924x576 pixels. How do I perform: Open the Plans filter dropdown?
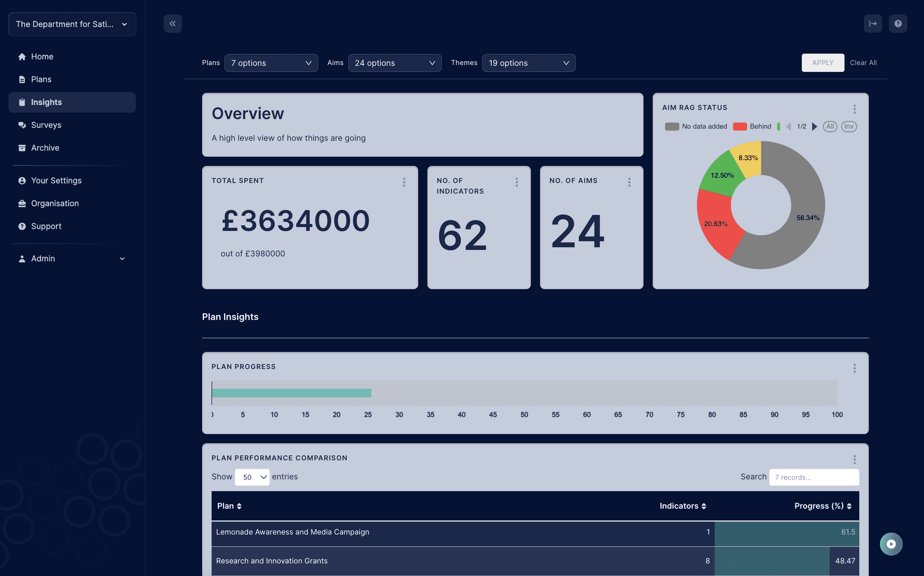point(271,63)
